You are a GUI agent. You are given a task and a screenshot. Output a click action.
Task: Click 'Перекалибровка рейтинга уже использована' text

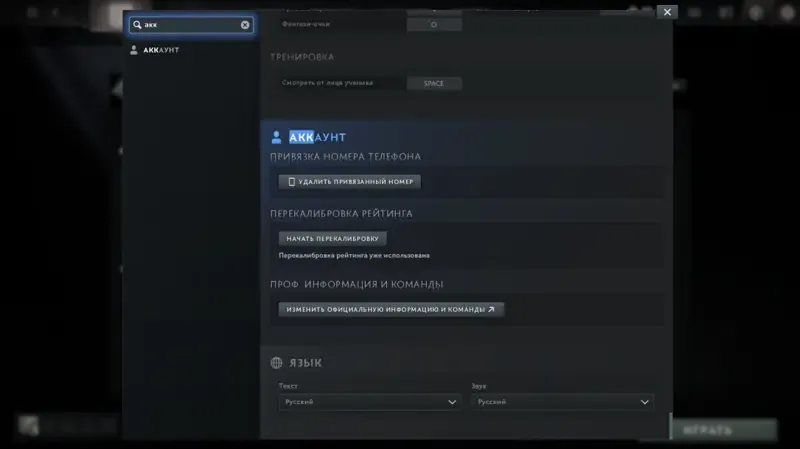pos(354,255)
